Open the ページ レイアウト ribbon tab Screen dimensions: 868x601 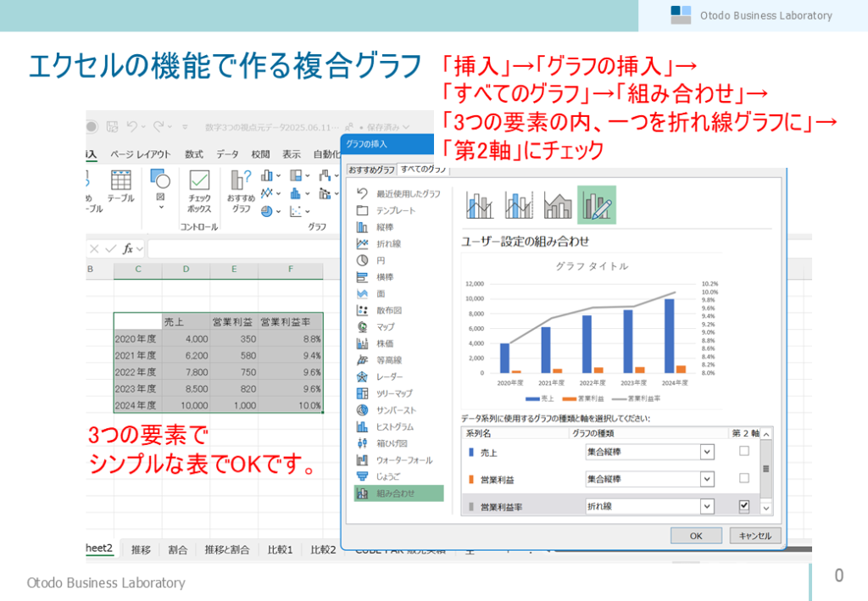pyautogui.click(x=140, y=154)
